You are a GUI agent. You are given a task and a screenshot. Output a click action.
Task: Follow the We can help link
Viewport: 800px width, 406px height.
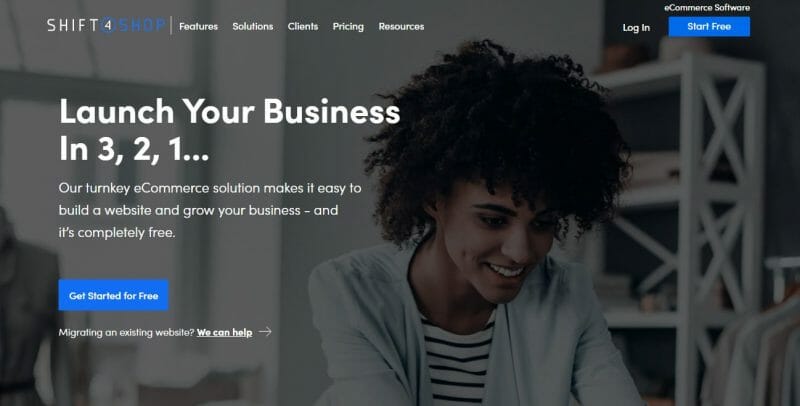(x=224, y=333)
